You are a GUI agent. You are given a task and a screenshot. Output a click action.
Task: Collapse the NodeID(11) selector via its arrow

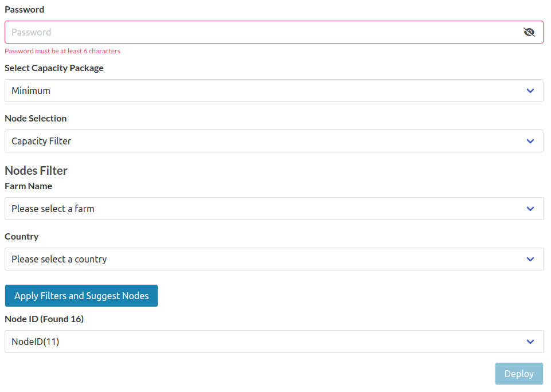pos(530,342)
